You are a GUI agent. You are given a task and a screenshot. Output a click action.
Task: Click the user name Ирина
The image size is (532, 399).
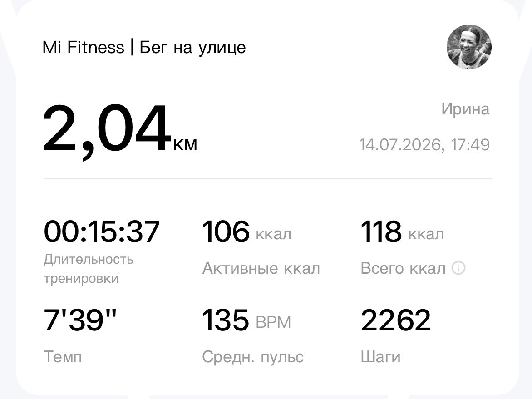coord(466,109)
